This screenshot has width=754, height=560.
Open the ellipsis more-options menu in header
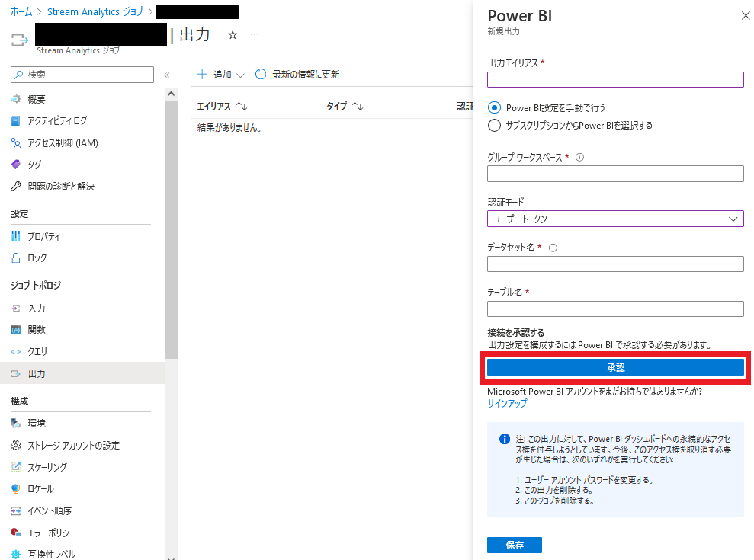click(x=255, y=35)
